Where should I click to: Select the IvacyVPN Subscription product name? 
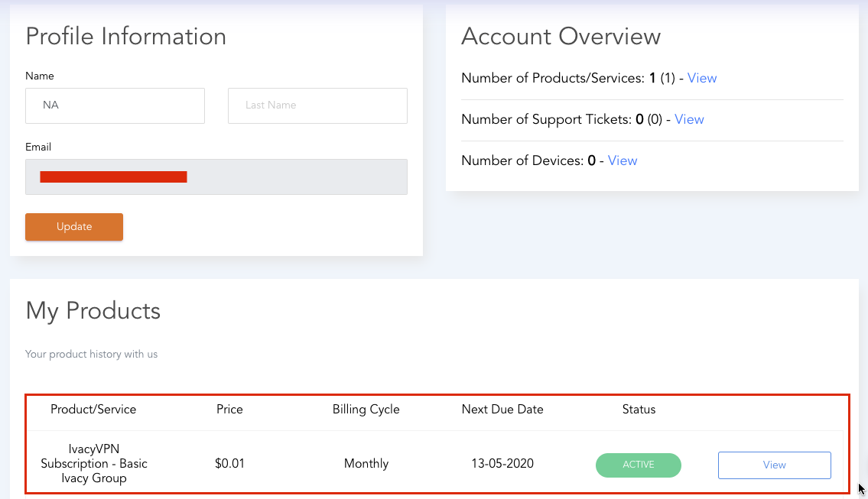point(94,464)
